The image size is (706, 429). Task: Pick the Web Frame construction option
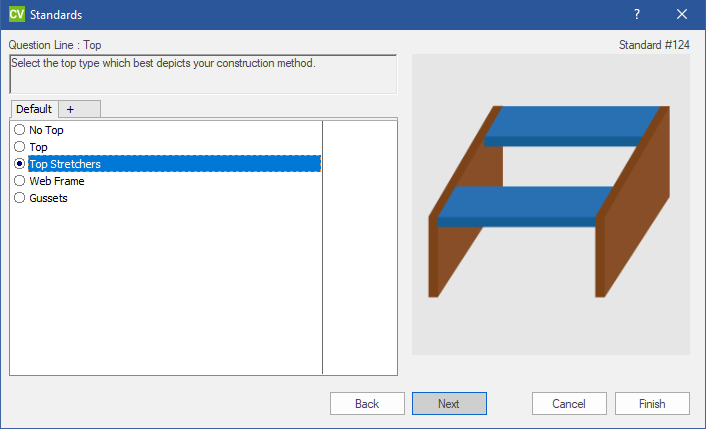[x=20, y=181]
